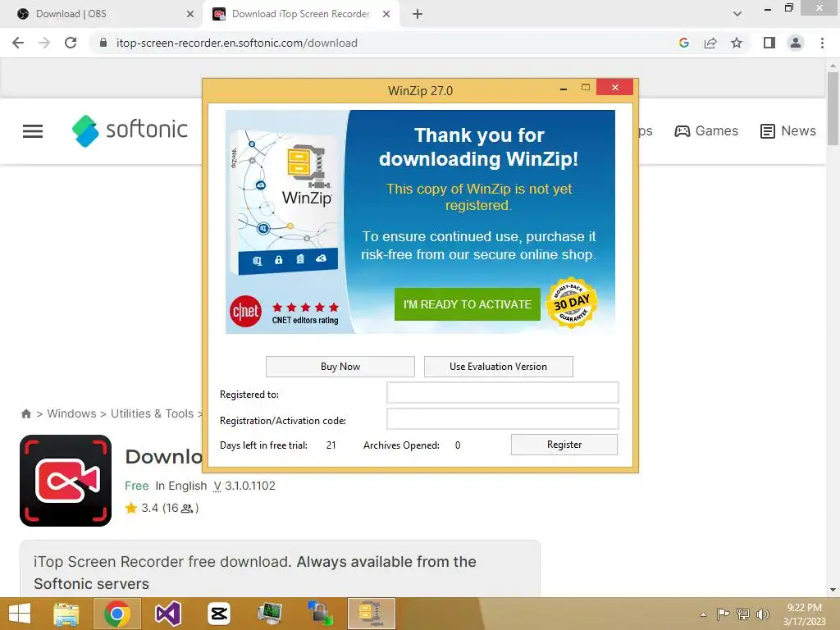This screenshot has width=840, height=630.
Task: Reload the current page
Action: (71, 43)
